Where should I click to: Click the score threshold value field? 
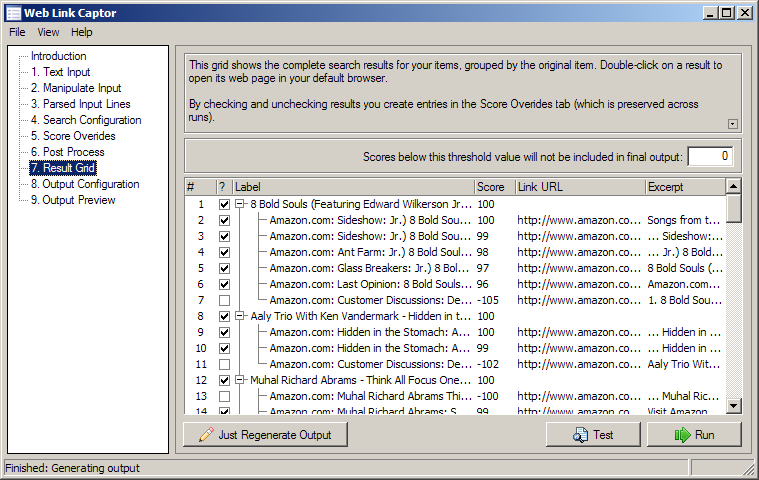point(710,156)
